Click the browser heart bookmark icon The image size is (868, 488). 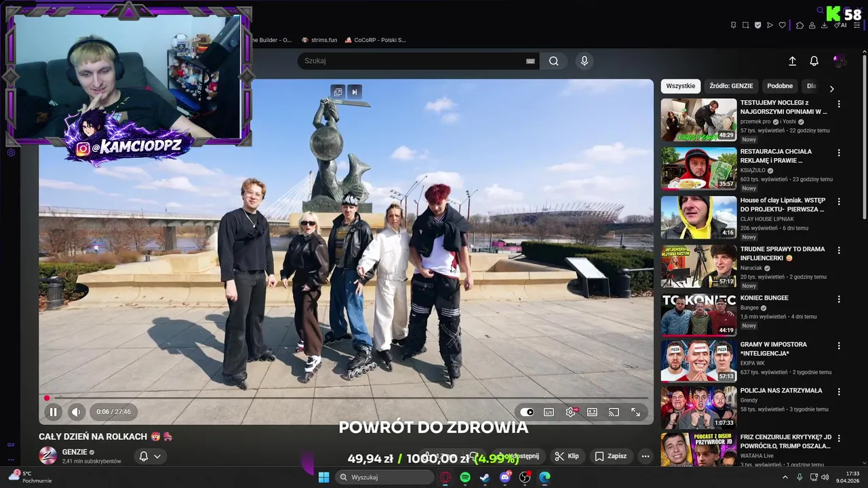(782, 25)
